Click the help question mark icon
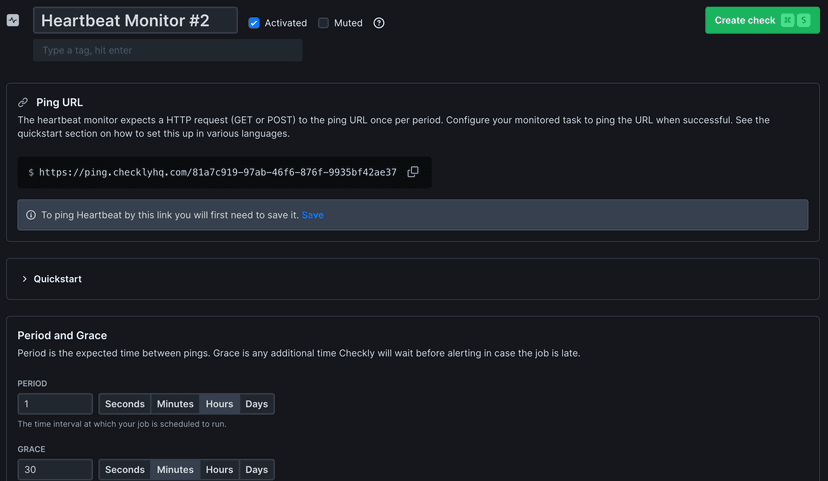The image size is (828, 481). [x=379, y=23]
